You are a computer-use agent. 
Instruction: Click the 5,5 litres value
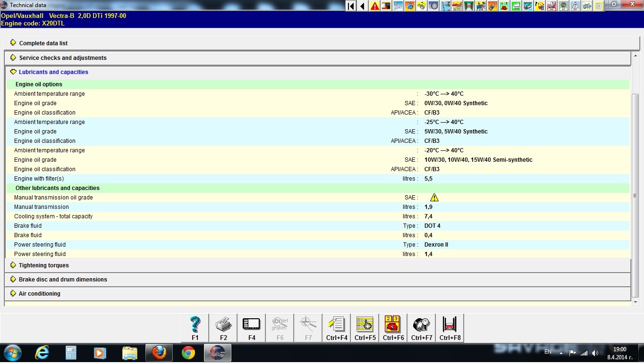428,179
